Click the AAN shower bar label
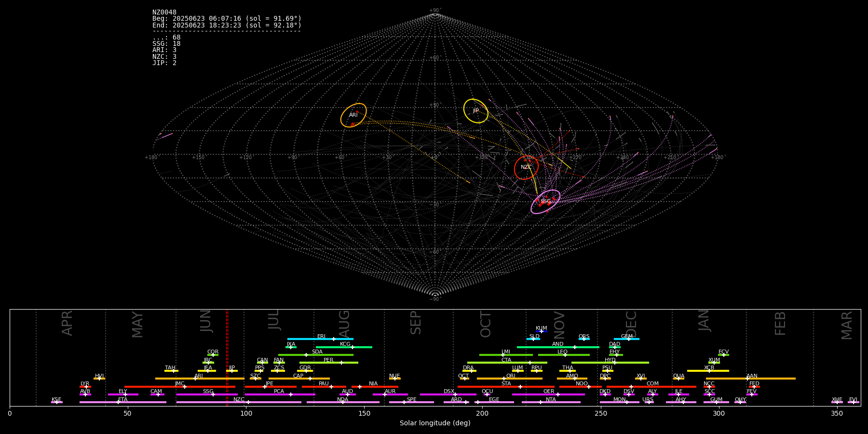The image size is (868, 434). pos(752,376)
